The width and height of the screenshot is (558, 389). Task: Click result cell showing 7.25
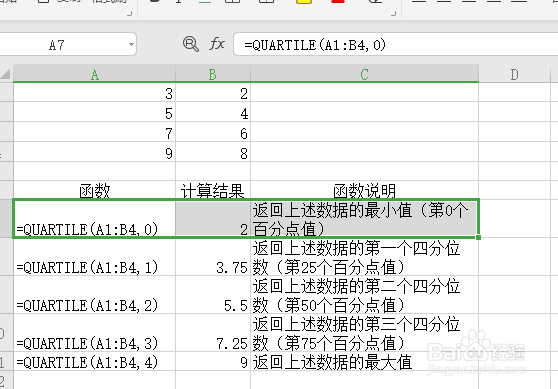[213, 333]
